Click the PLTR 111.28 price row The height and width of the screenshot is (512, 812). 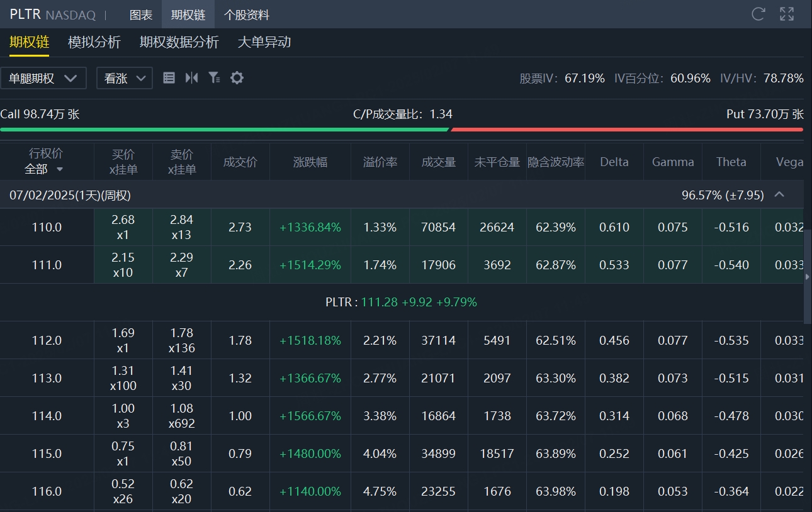402,302
